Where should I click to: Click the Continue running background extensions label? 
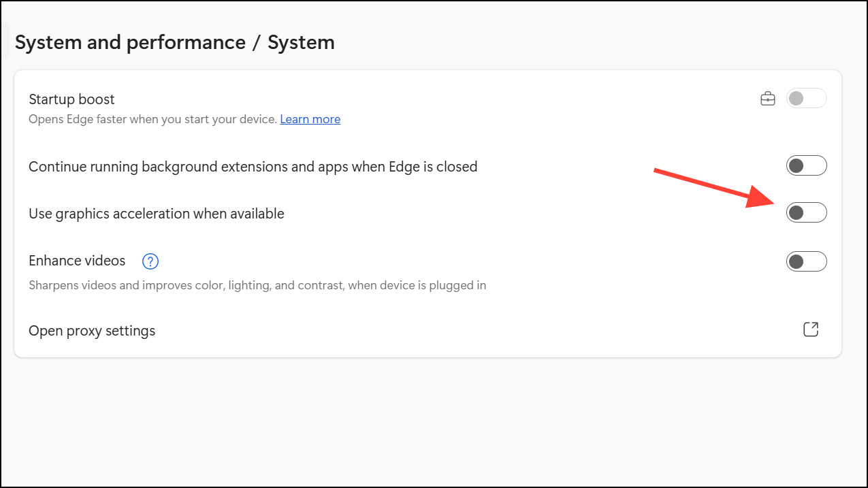(x=253, y=166)
